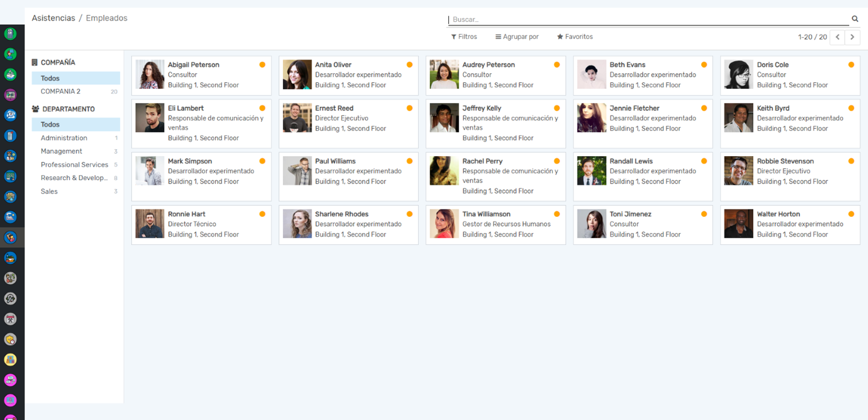The height and width of the screenshot is (420, 868).
Task: Filter employees by COMPANIA 2
Action: click(x=61, y=92)
